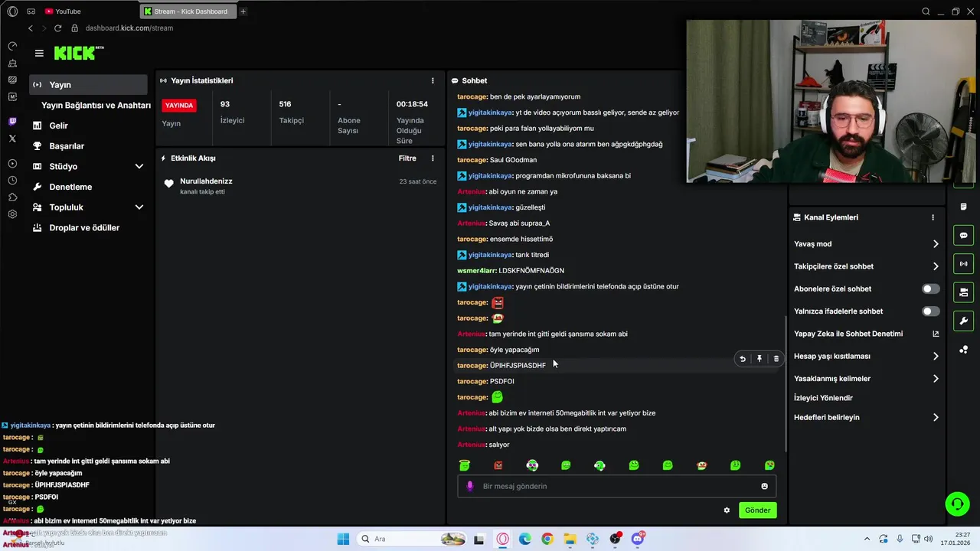Open Yasaklanmış kelimeler arrow
This screenshot has height=551, width=980.
point(936,379)
